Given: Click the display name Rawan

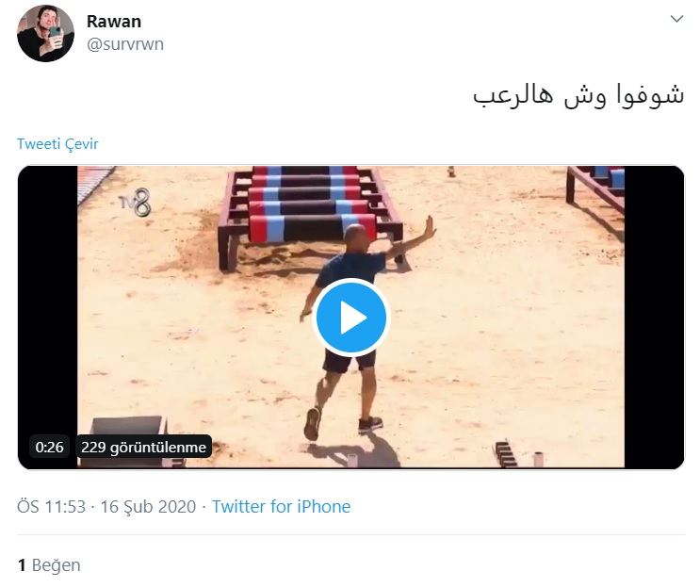Looking at the screenshot, I should (114, 22).
